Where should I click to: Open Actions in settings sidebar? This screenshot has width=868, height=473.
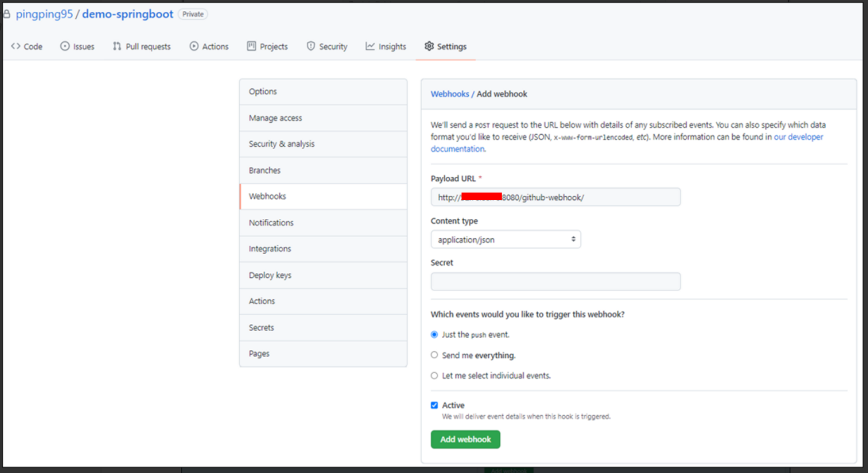point(323,301)
